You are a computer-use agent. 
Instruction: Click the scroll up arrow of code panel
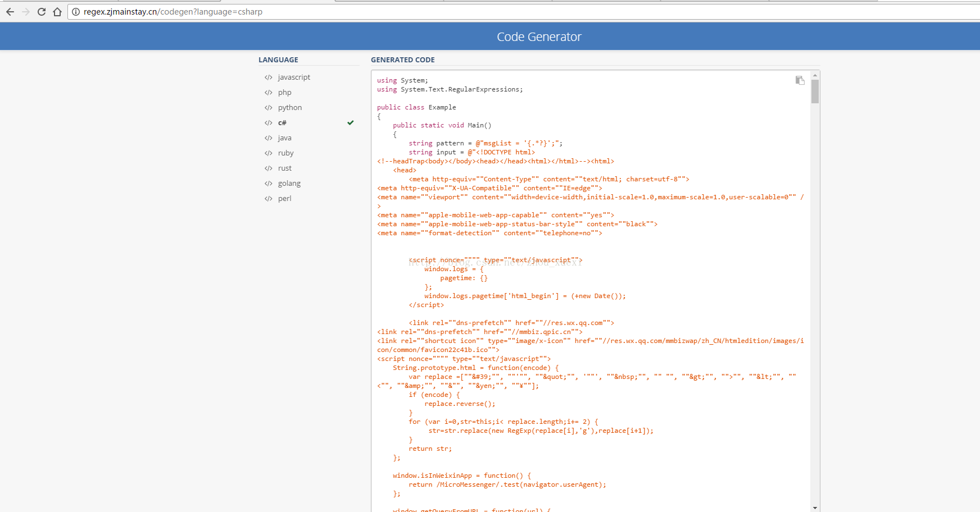[815, 75]
